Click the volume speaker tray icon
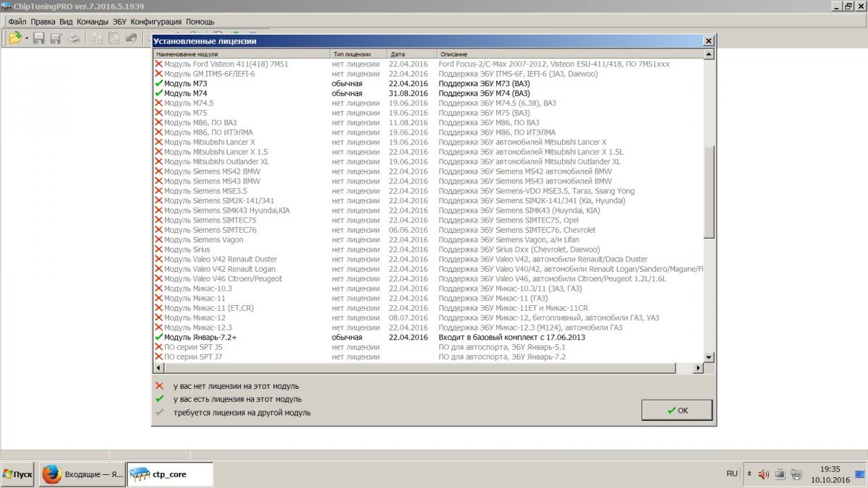 pos(764,474)
